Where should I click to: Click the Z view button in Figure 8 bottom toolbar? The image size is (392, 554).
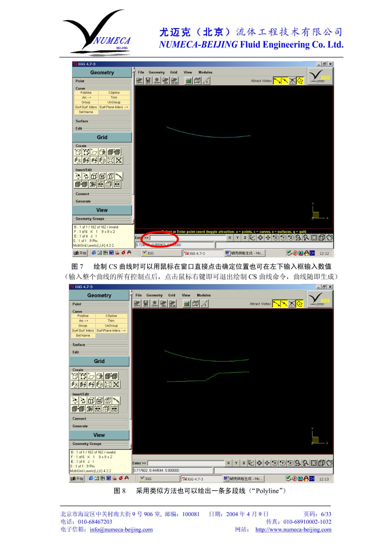(244, 463)
